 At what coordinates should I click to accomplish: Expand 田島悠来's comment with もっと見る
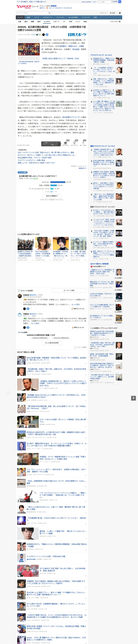click(76, 305)
